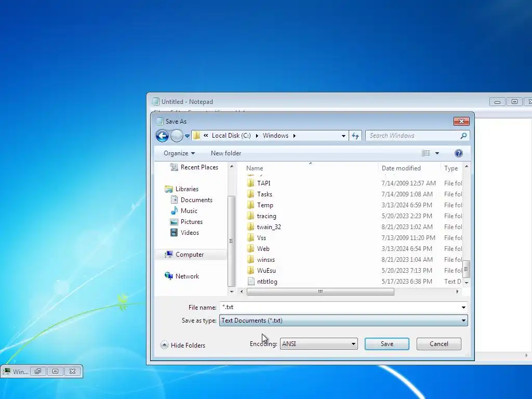Click the Notepad title bar icon
Viewport: 532px width, 399px height.
coord(156,101)
